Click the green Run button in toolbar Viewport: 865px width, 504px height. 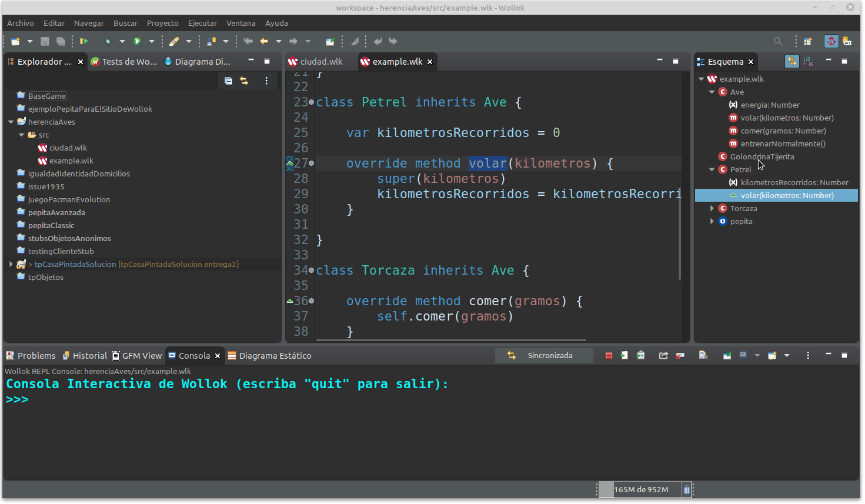point(137,41)
